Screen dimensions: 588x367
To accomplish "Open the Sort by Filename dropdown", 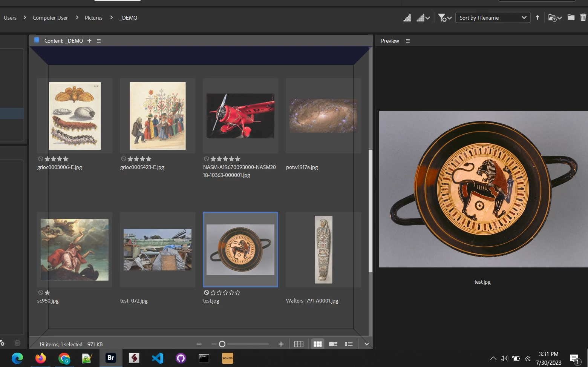I will (x=493, y=18).
